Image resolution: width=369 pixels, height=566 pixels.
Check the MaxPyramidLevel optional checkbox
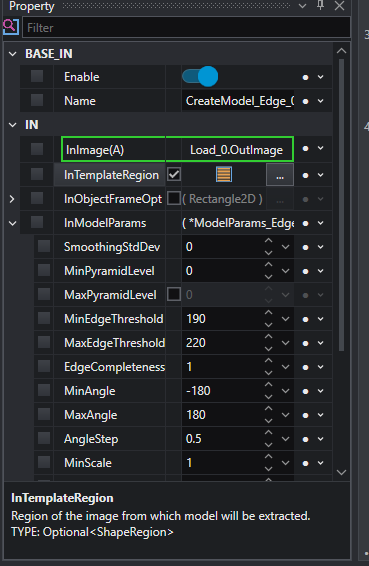tap(174, 295)
